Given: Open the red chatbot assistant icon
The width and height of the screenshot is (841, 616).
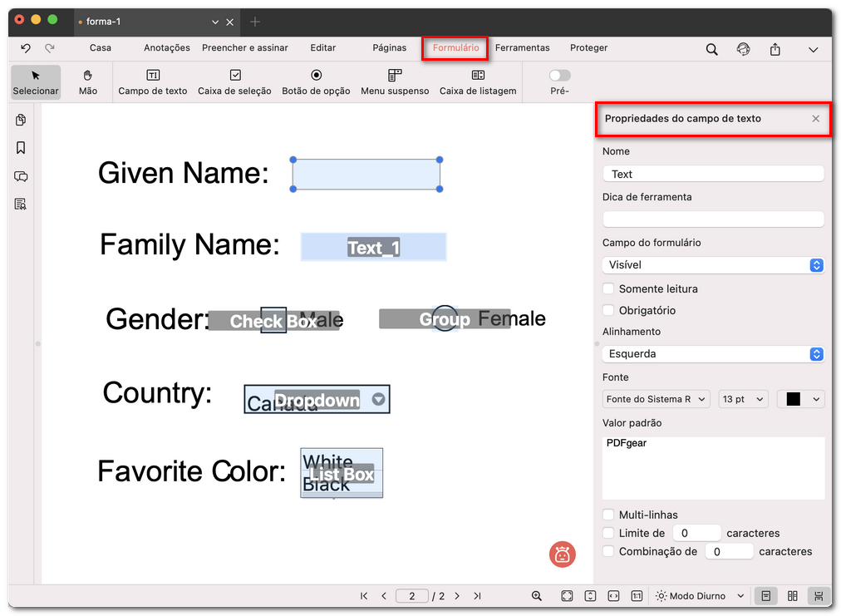Looking at the screenshot, I should [x=563, y=554].
